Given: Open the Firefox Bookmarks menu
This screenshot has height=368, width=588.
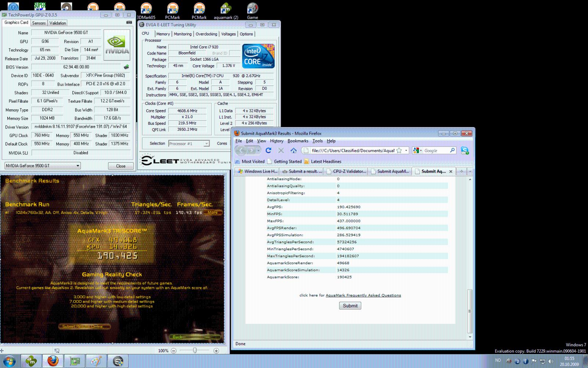Looking at the screenshot, I should click(x=298, y=141).
